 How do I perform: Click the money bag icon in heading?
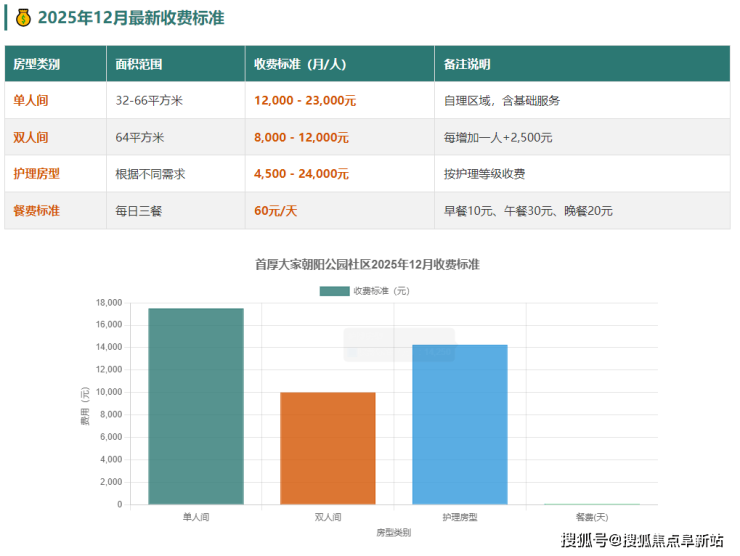pyautogui.click(x=23, y=17)
